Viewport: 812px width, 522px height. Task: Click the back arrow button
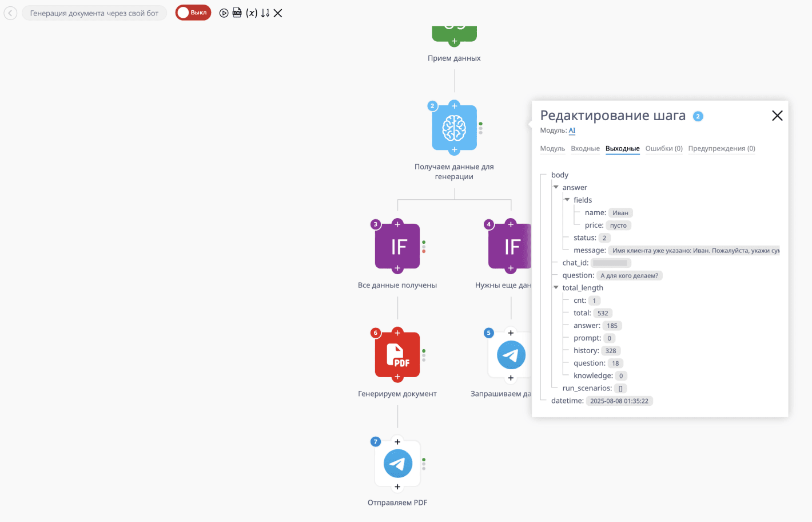click(x=10, y=13)
